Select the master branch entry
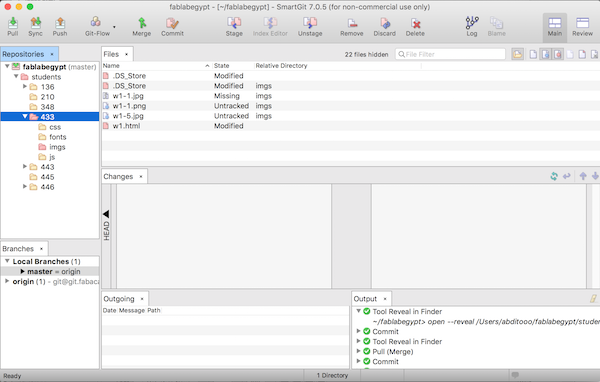600x382 pixels. pos(50,271)
